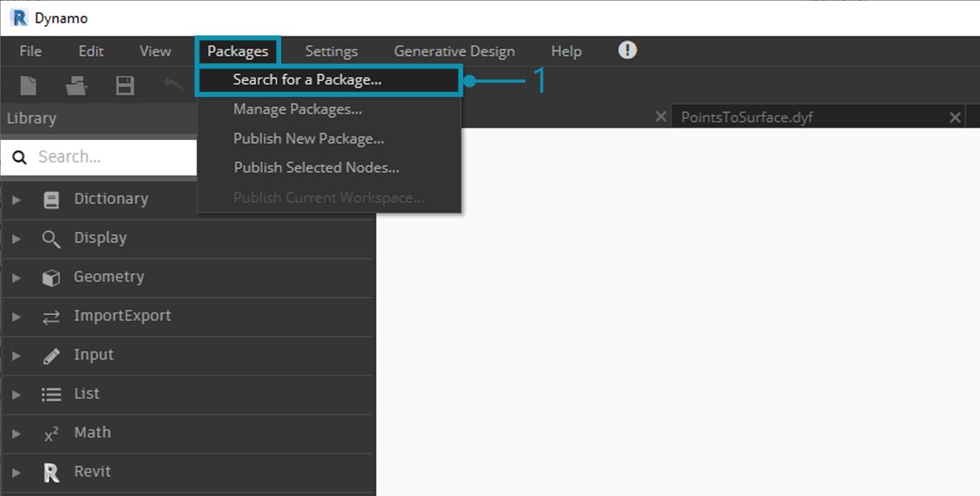Viewport: 980px width, 496px height.
Task: Close the PointsToSurface.dyf tab
Action: click(955, 117)
